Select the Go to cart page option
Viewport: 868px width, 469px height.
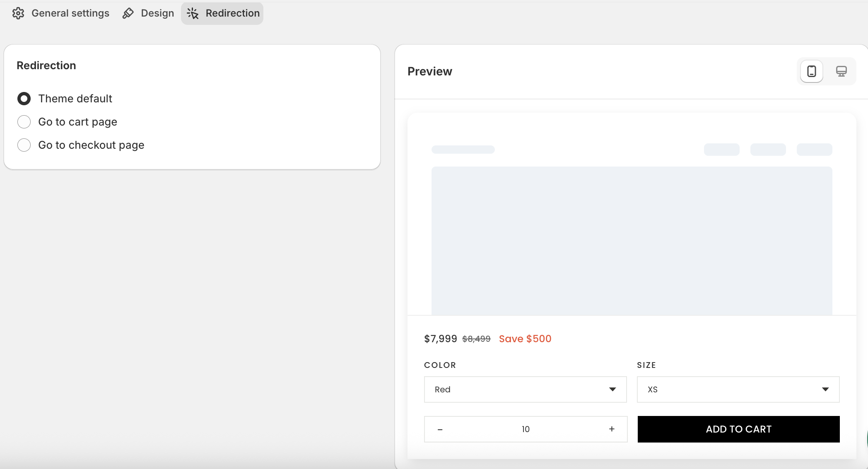click(x=24, y=122)
